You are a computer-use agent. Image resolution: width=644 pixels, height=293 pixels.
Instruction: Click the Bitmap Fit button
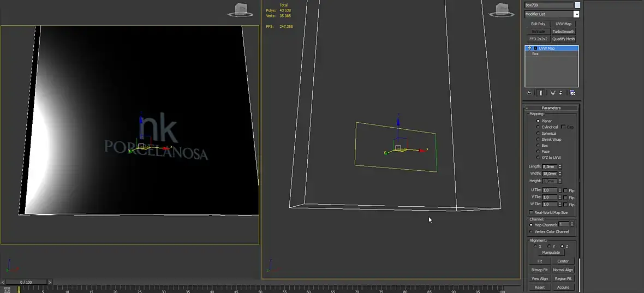coord(540,270)
